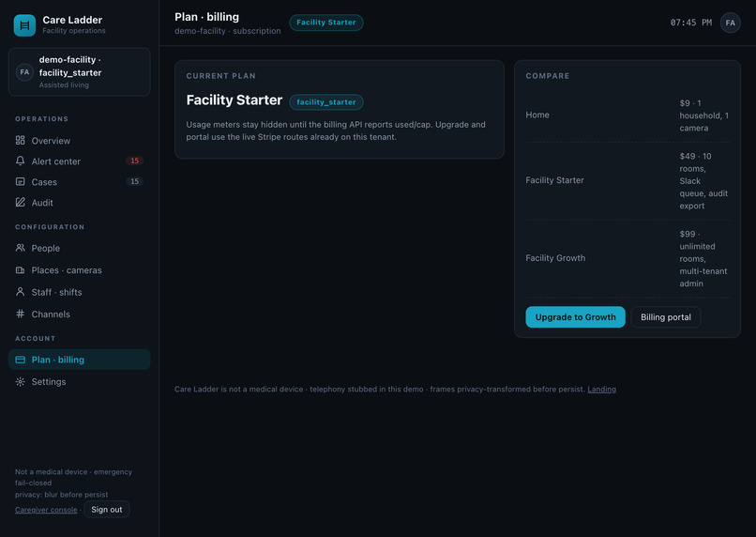This screenshot has width=756, height=537.
Task: Click the facility_starter plan tag
Action: tap(325, 102)
